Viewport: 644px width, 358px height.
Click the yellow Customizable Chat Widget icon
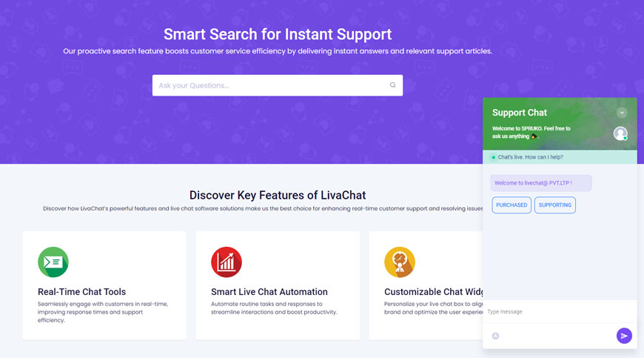[x=400, y=262]
